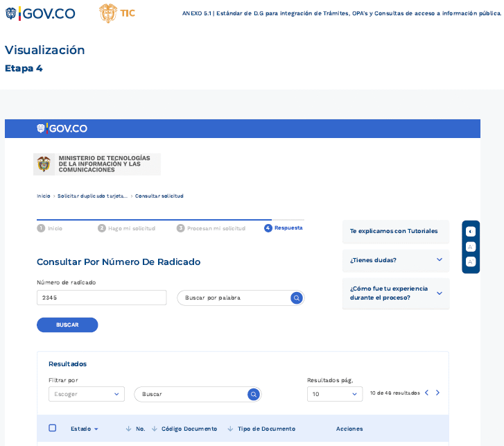The height and width of the screenshot is (446, 504).
Task: Open the Estado column filter dropdown
Action: pos(96,429)
